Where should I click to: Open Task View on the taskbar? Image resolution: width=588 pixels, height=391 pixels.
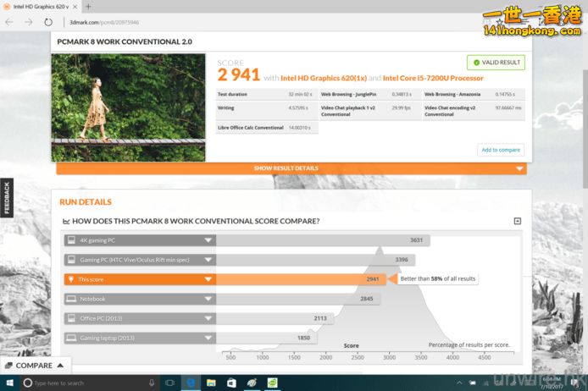click(x=169, y=383)
